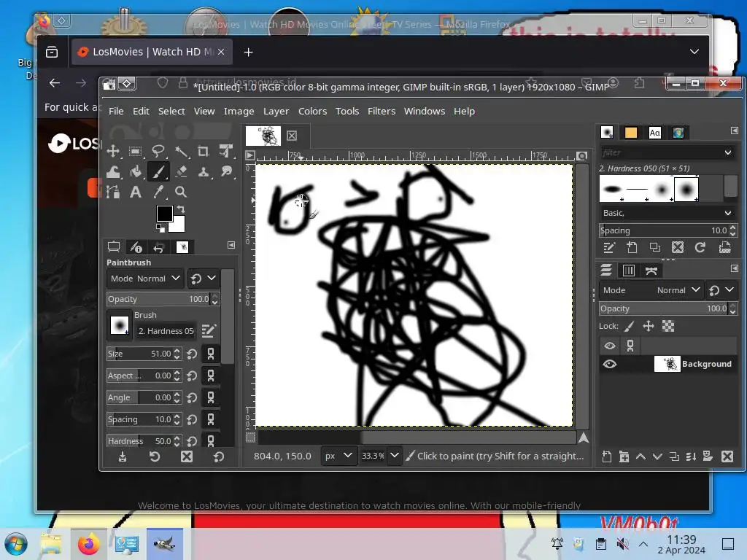
Task: Open the Filters menu
Action: click(x=381, y=111)
